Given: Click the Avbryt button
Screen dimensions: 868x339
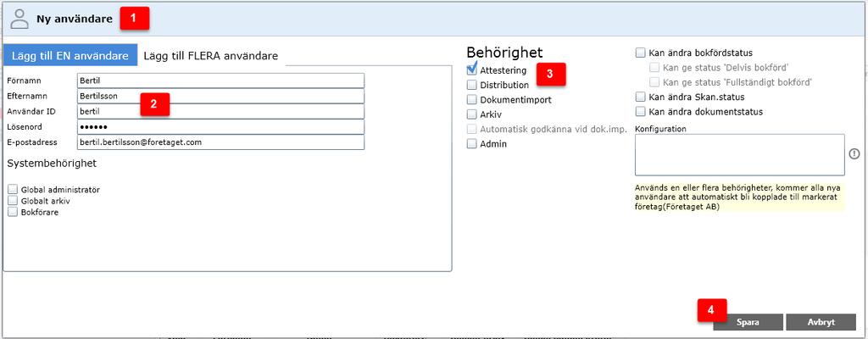Looking at the screenshot, I should click(x=821, y=322).
